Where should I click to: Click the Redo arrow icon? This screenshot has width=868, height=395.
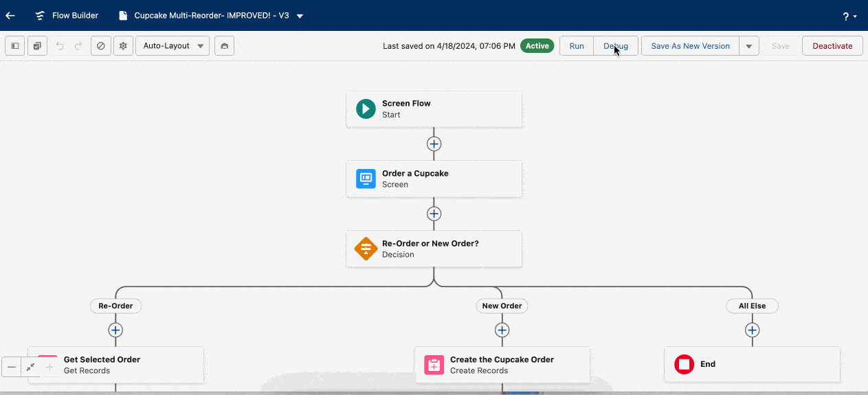click(x=78, y=46)
